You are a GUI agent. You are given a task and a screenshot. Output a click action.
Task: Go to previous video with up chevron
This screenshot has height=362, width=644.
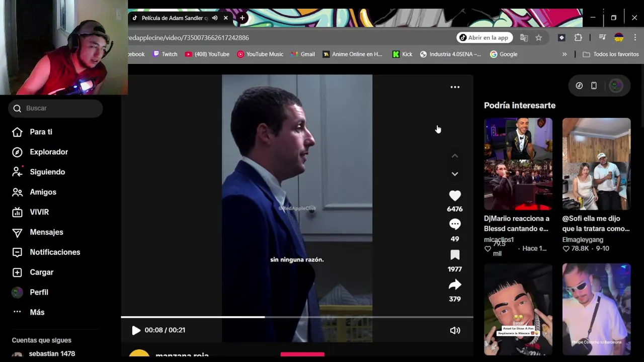coord(455,156)
